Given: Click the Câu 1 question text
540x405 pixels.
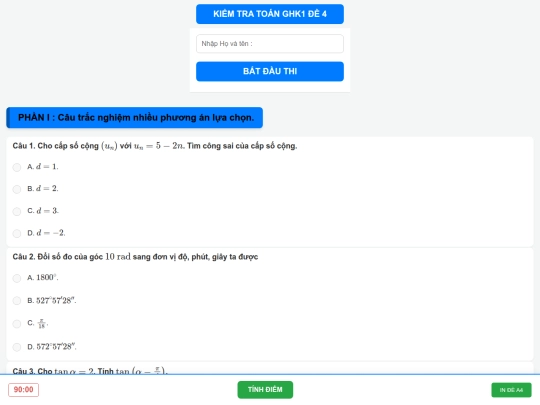Looking at the screenshot, I should (155, 146).
